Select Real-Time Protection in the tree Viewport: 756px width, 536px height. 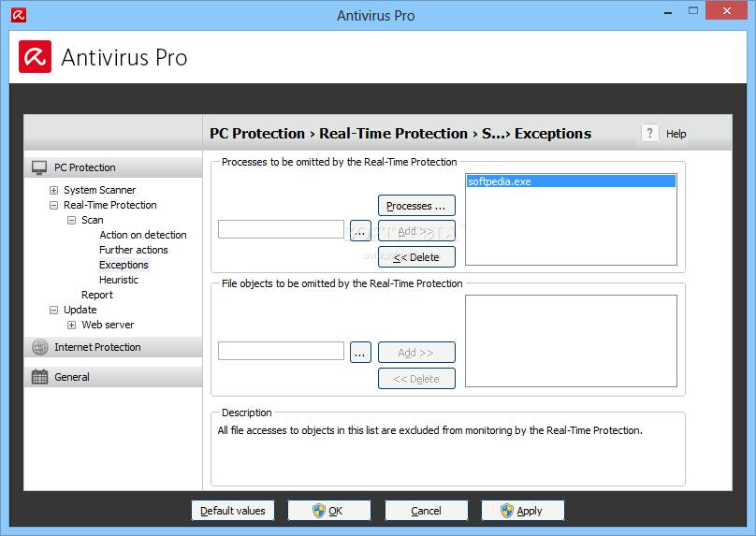[109, 205]
